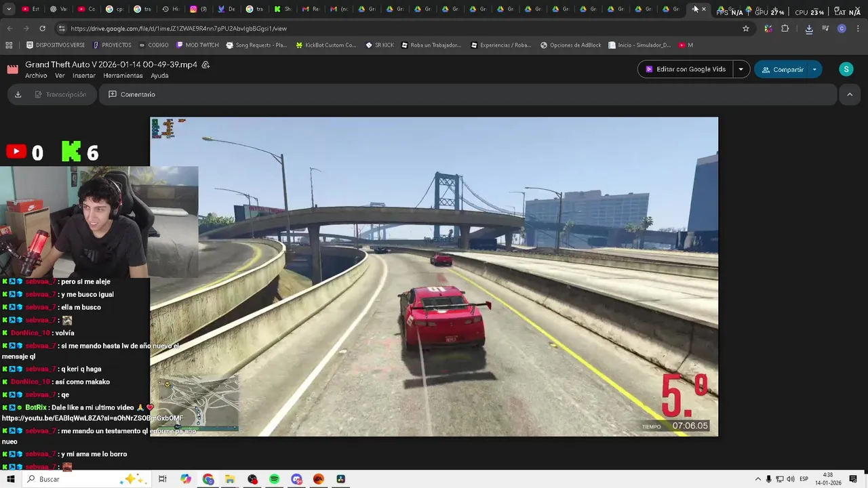This screenshot has width=868, height=488.
Task: Open the CODIGO bookmark
Action: (153, 45)
